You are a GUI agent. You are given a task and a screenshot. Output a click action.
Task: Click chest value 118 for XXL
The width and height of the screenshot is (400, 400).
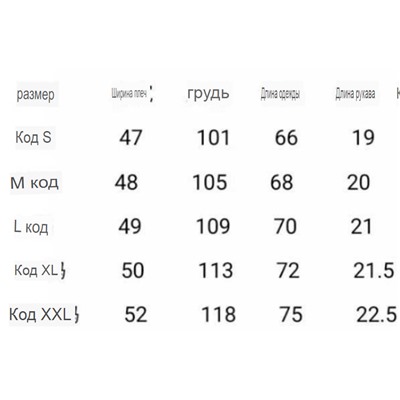pos(219,315)
